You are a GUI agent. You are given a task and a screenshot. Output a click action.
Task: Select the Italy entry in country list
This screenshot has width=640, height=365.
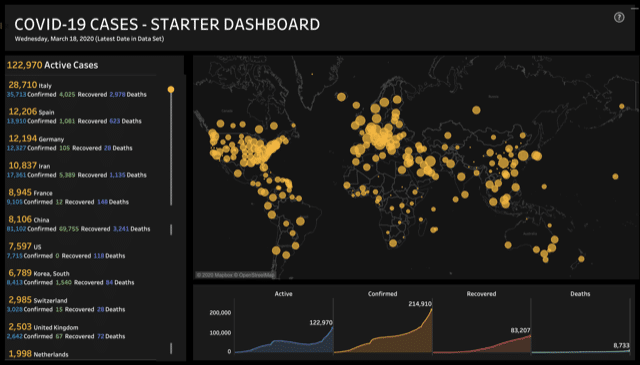[77, 89]
